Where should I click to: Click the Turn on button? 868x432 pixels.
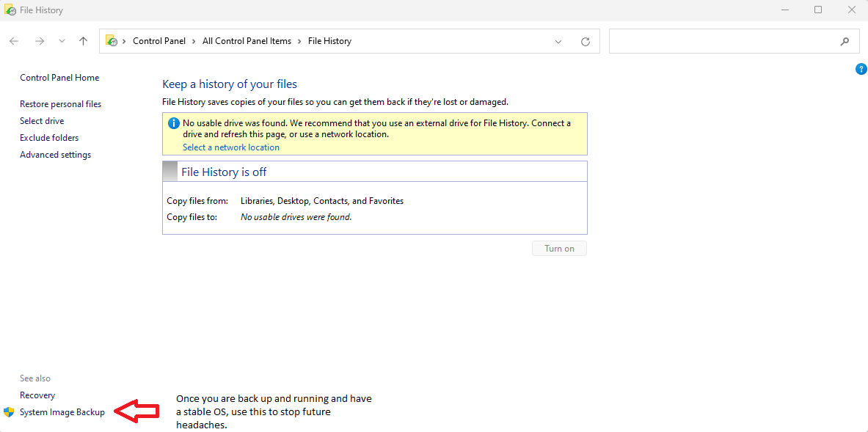click(559, 249)
